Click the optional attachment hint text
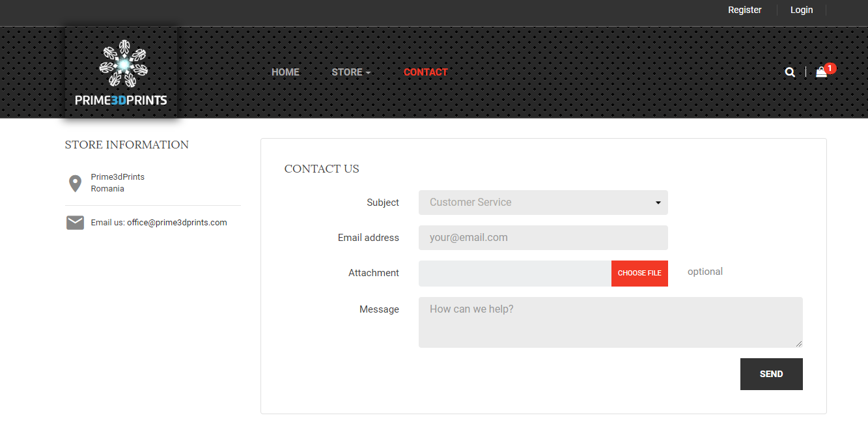Screen dimensions: 868x437 [705, 272]
